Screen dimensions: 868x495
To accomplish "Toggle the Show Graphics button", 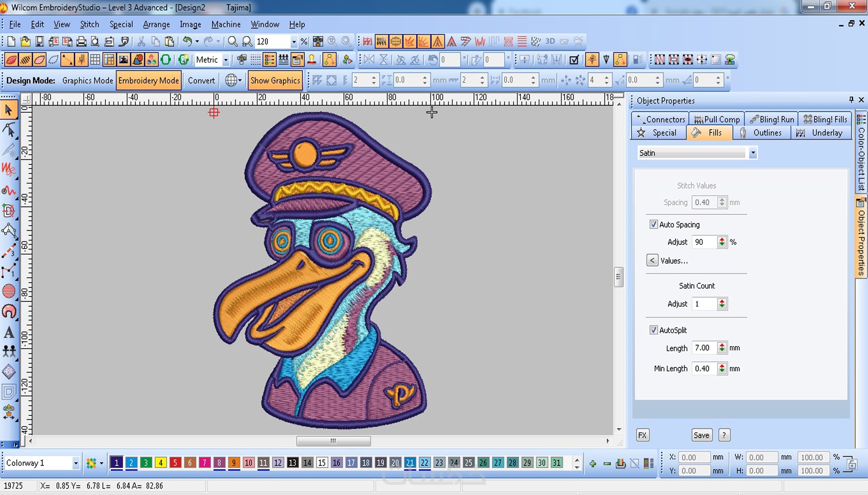I will click(275, 81).
